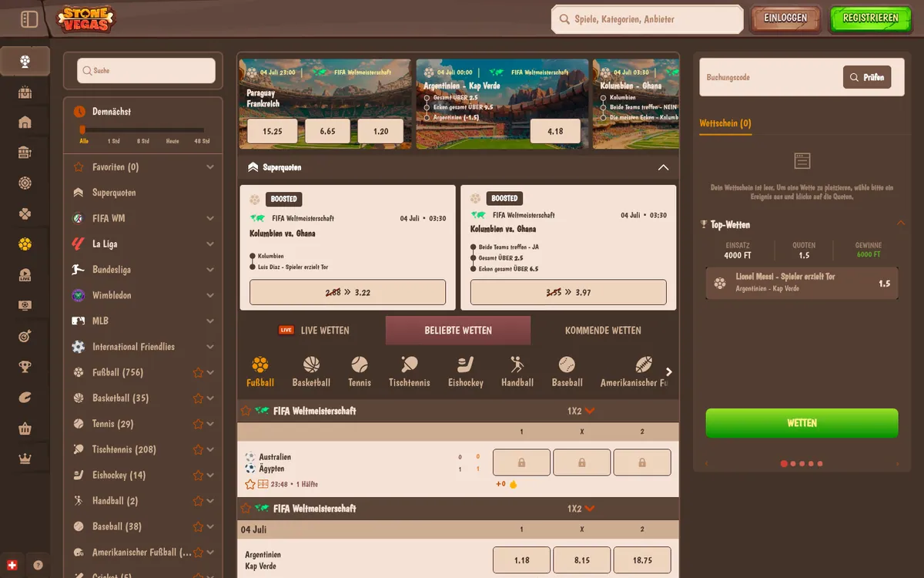The width and height of the screenshot is (924, 578).
Task: Open the treasure chest icon in sidebar
Action: coord(25,92)
